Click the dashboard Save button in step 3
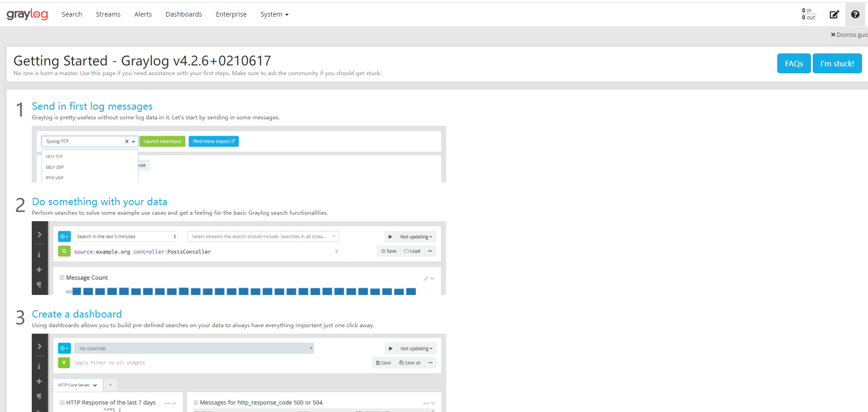This screenshot has height=412, width=868. [x=384, y=363]
